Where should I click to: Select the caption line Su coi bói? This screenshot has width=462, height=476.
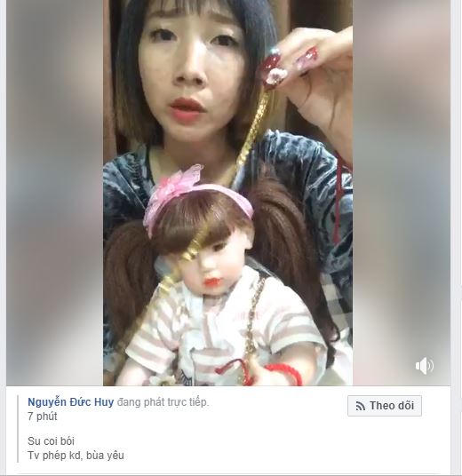point(51,441)
